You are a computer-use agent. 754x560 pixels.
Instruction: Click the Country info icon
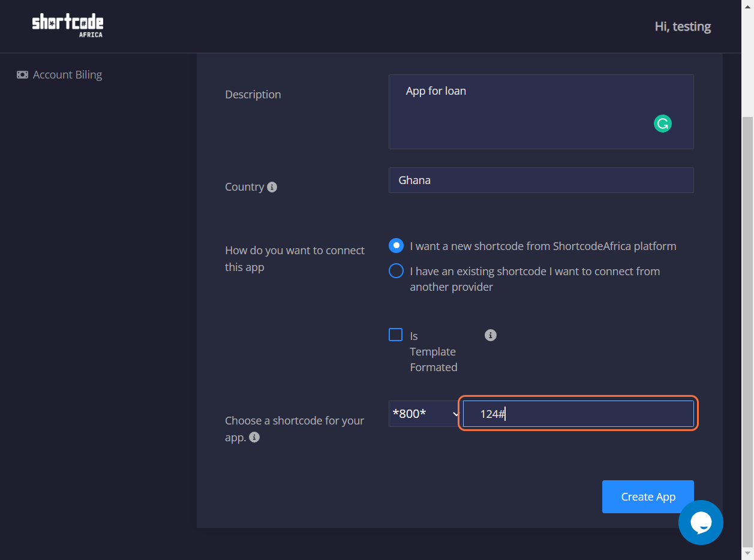[272, 187]
